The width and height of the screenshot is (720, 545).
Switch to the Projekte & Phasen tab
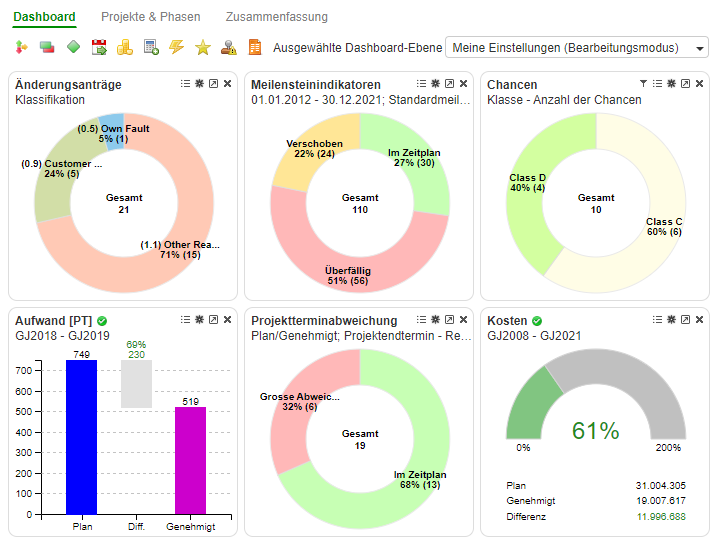click(150, 17)
